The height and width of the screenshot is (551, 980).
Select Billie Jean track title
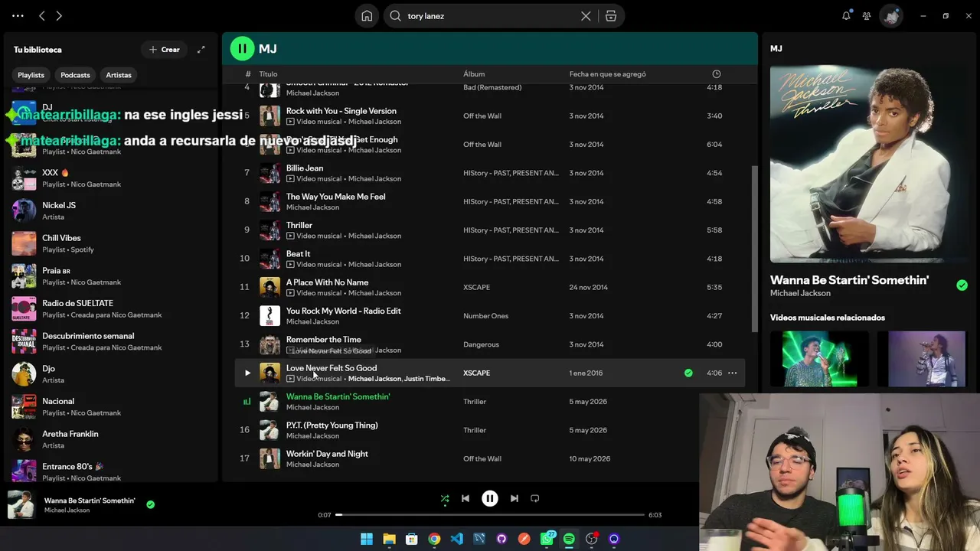coord(305,168)
